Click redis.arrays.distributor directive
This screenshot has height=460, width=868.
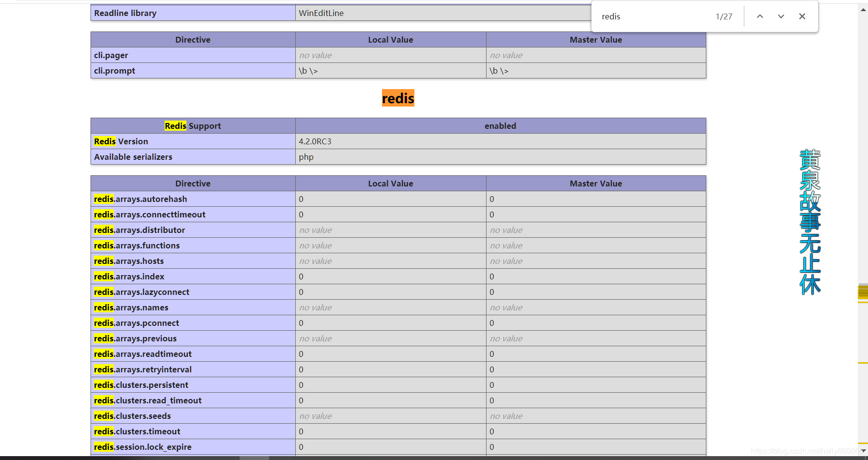coord(139,230)
